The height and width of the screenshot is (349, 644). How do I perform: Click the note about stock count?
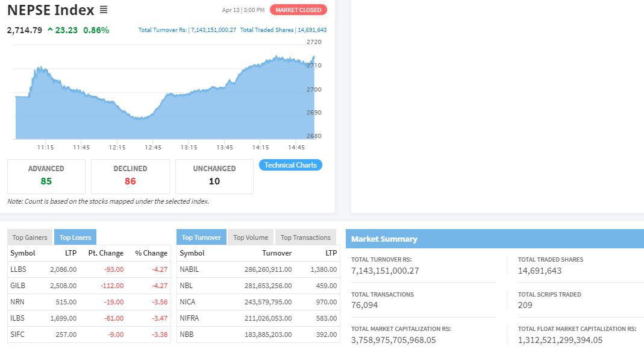[108, 201]
